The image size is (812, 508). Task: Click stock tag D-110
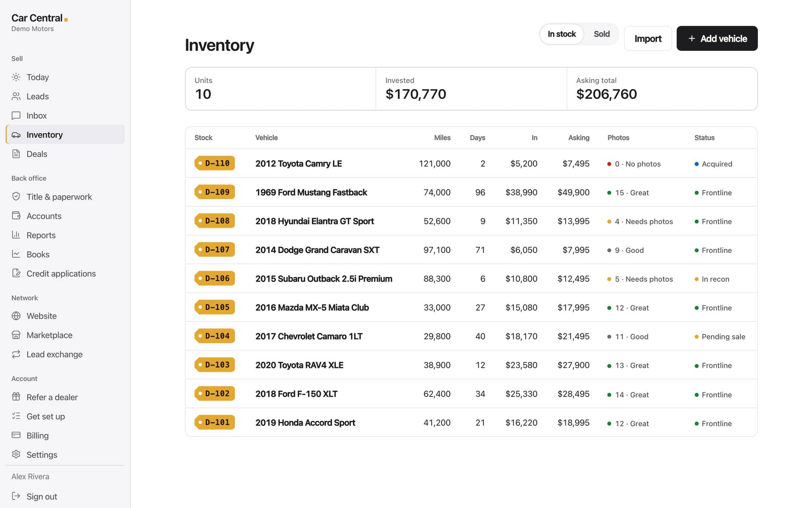[x=215, y=163]
